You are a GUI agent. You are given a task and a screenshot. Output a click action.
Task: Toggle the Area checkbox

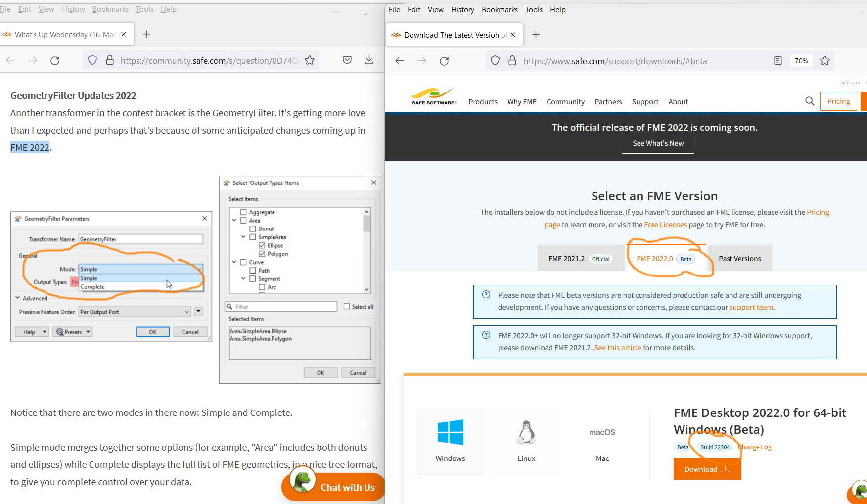tap(243, 221)
